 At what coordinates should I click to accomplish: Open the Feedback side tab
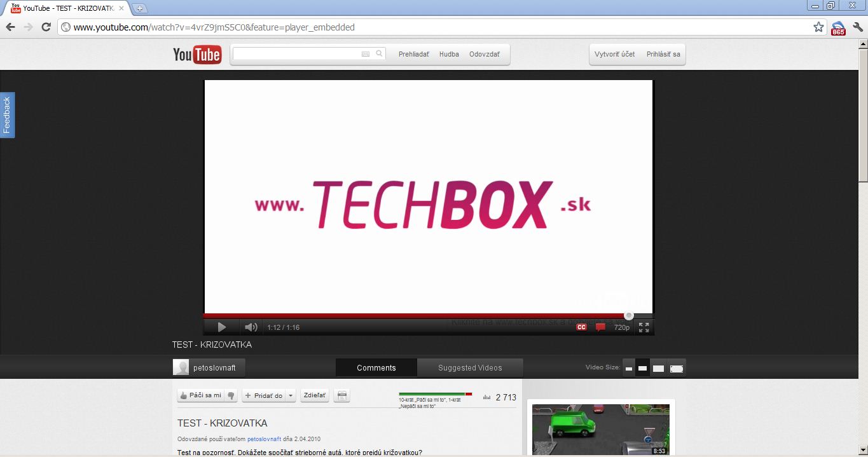tap(7, 115)
